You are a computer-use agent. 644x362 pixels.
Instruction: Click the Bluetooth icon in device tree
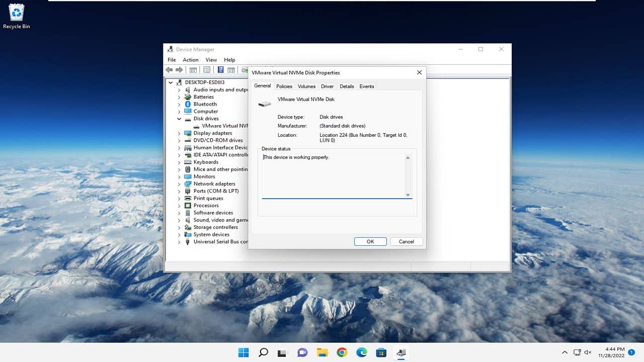click(x=188, y=104)
